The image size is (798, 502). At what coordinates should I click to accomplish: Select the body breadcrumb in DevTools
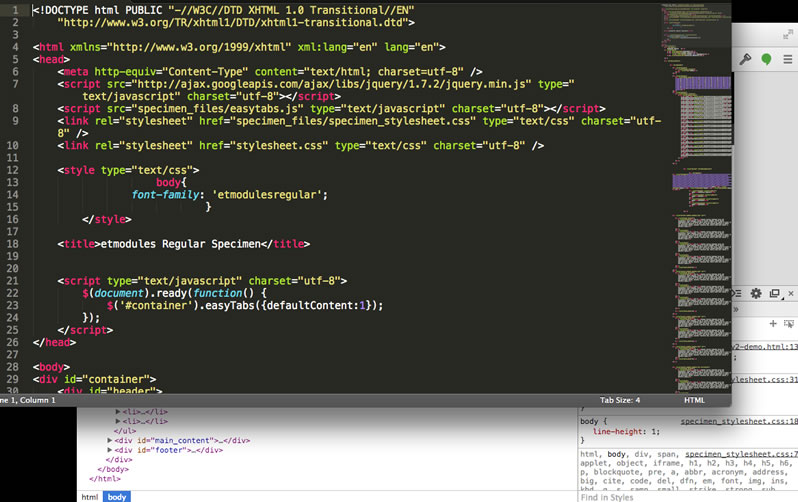pyautogui.click(x=117, y=497)
